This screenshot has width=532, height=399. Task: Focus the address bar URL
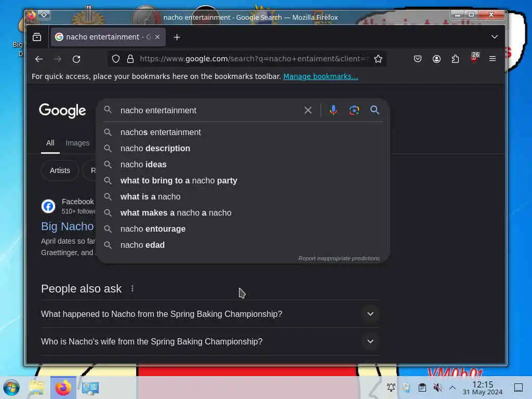pos(254,59)
